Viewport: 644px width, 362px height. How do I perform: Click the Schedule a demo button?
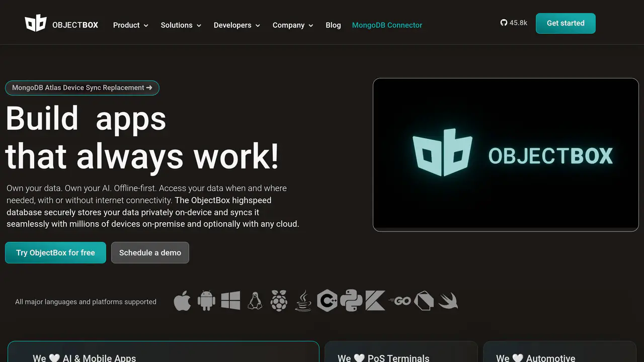pos(150,252)
